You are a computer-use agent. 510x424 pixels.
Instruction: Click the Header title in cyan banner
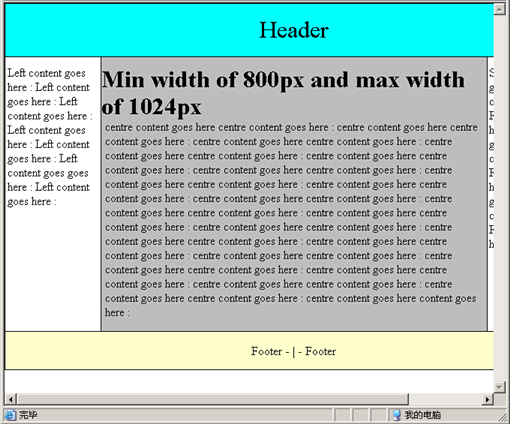click(294, 30)
